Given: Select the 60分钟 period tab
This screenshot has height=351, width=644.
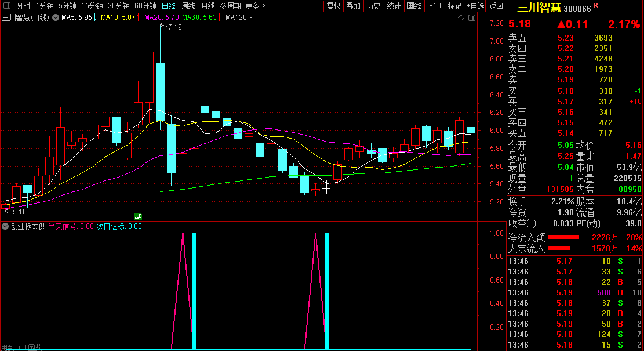Looking at the screenshot, I should pyautogui.click(x=145, y=6).
